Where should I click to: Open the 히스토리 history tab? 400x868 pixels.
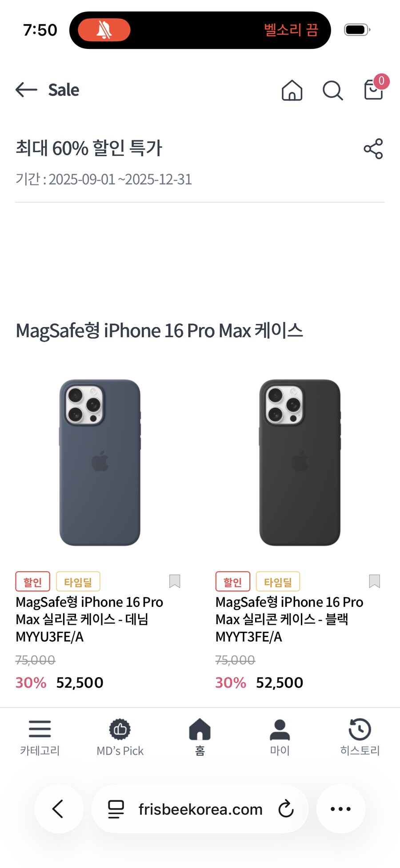(360, 737)
